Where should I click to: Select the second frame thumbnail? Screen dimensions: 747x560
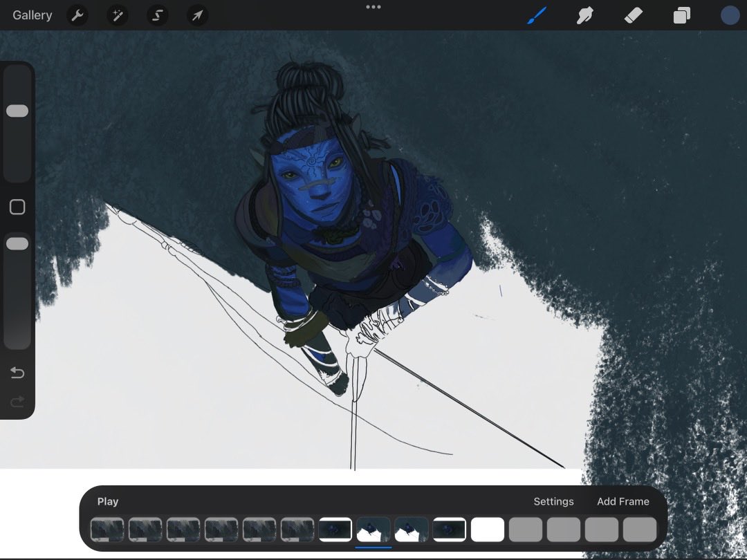[x=145, y=530]
